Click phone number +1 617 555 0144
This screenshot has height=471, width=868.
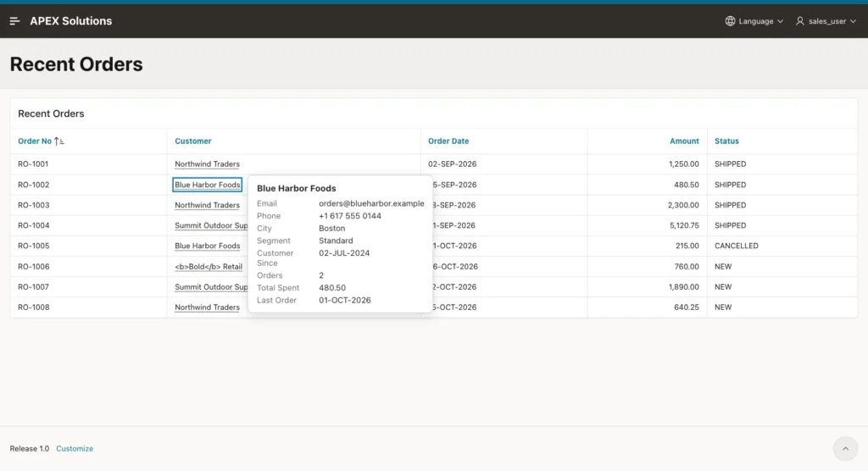pyautogui.click(x=350, y=216)
